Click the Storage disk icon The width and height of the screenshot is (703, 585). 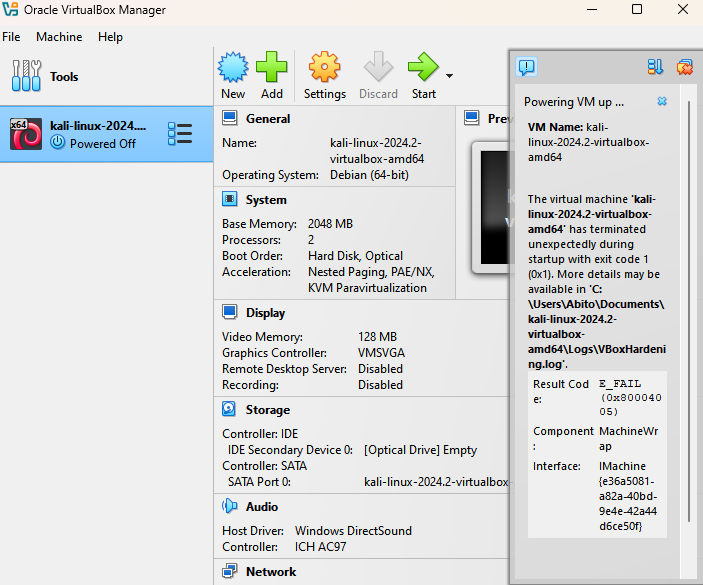tap(229, 408)
